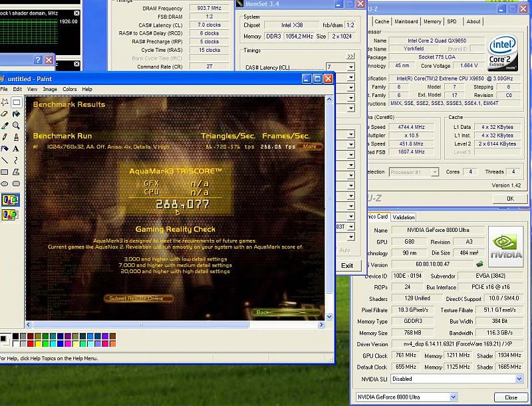Click the Intel Core 2 Extreme logo
Image resolution: width=532 pixels, height=406 pixels.
pos(503,52)
